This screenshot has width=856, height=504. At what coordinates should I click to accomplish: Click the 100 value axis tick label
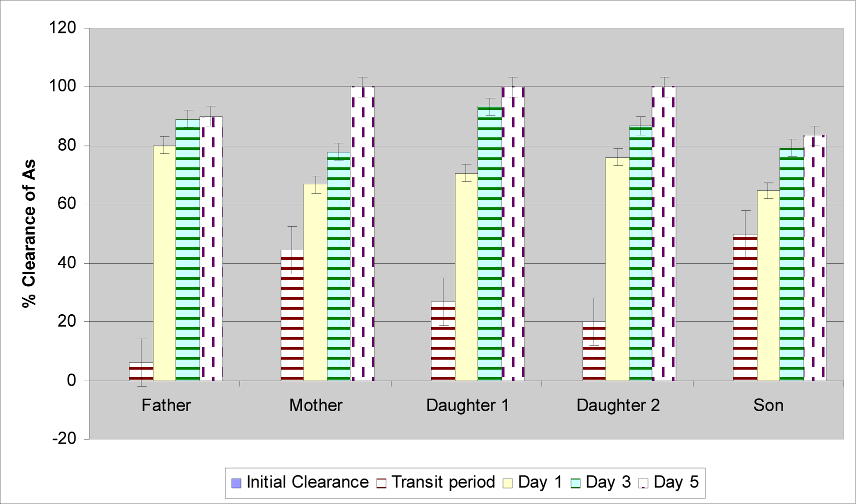(x=62, y=86)
